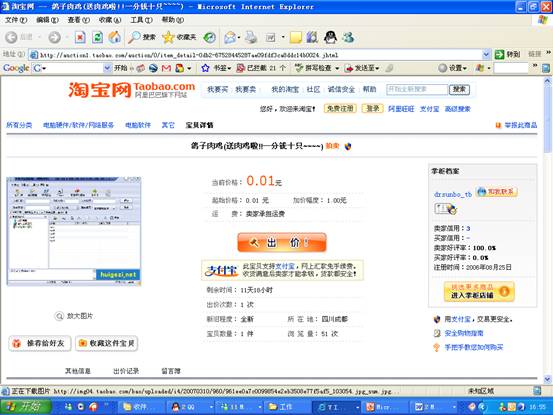The height and width of the screenshot is (415, 553).
Task: Open the Help (帮助) menu
Action: tap(172, 20)
